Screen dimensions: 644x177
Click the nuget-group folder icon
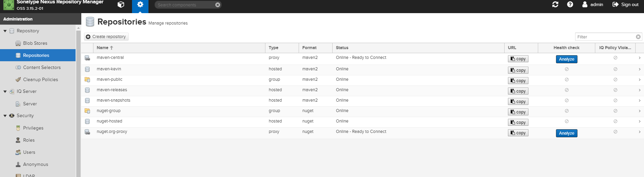87,111
